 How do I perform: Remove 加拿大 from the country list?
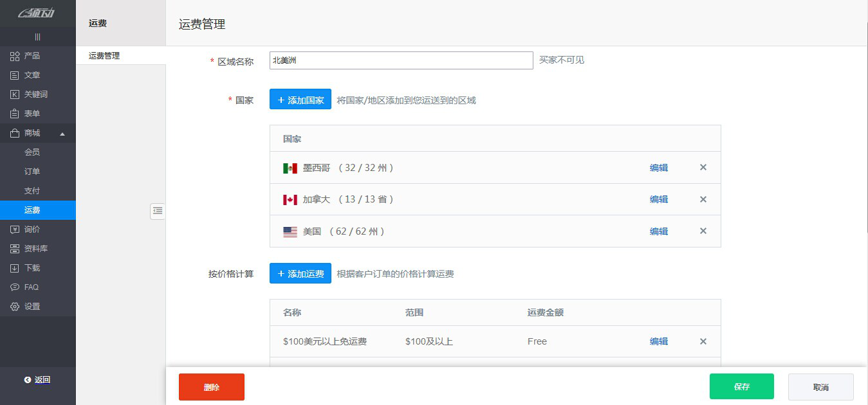[x=703, y=199]
